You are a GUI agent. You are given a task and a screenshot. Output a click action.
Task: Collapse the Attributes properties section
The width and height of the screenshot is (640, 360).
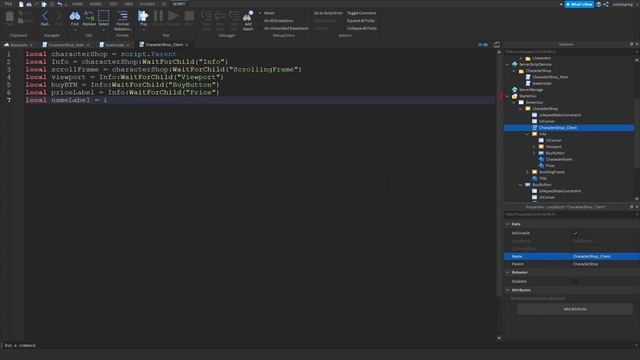(x=507, y=290)
